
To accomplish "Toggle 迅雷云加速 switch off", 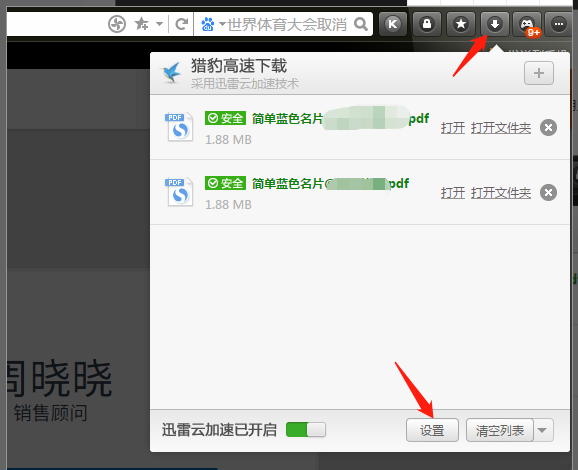I will pyautogui.click(x=306, y=429).
